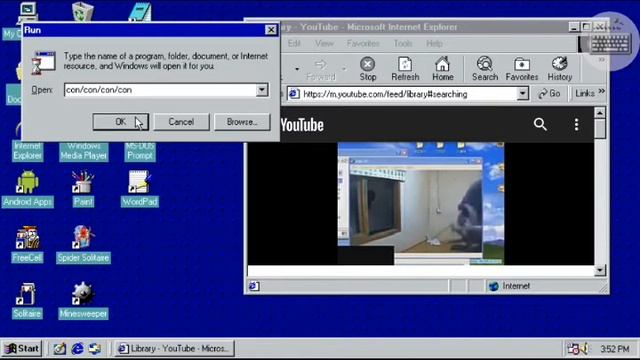Maximize the Internet Explorer window
640x360 pixels.
pos(586,27)
